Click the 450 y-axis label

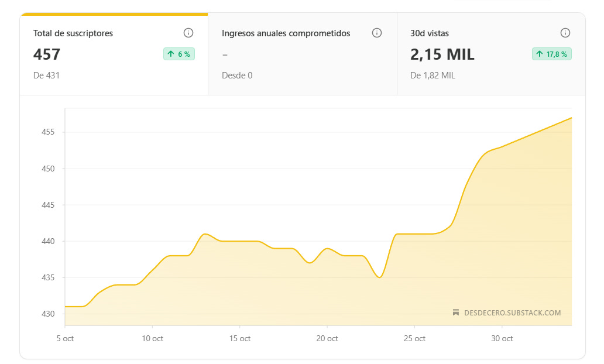pyautogui.click(x=48, y=169)
